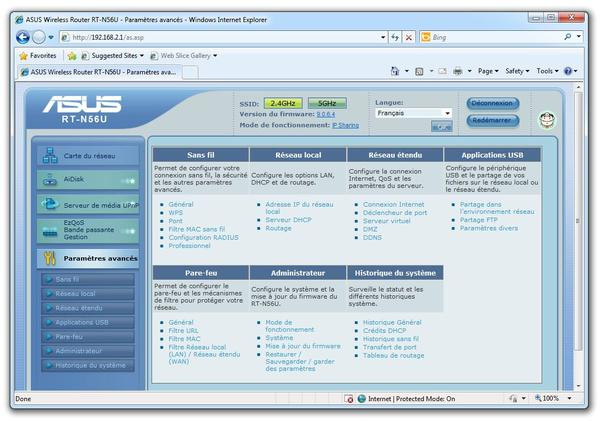
Task: Open the Page menu
Action: pyautogui.click(x=488, y=71)
